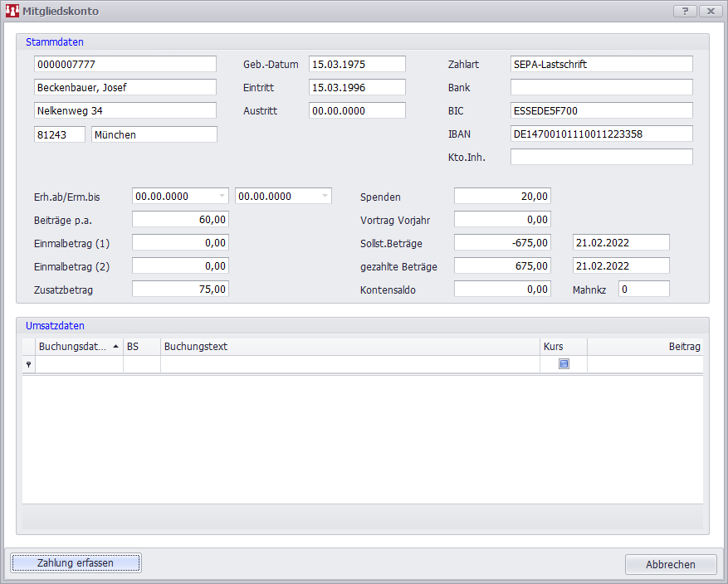Viewport: 728px width, 584px height.
Task: Toggle the Kurs filter checkbox
Action: click(564, 364)
